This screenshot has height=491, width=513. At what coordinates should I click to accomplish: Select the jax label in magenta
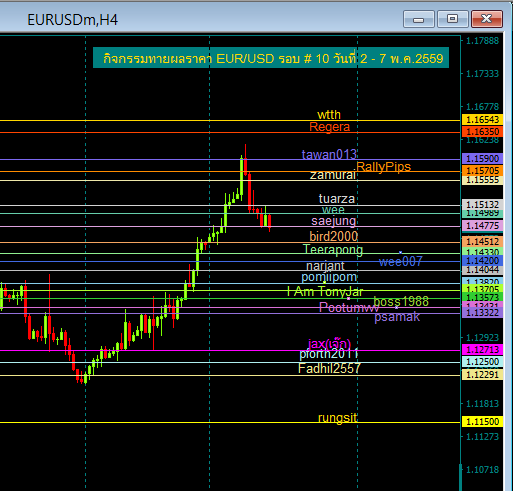coord(329,344)
